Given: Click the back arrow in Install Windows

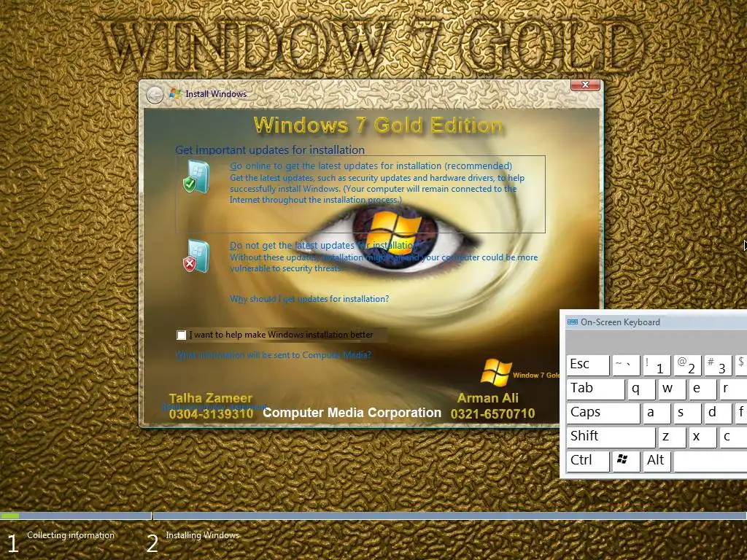Looking at the screenshot, I should 155,95.
